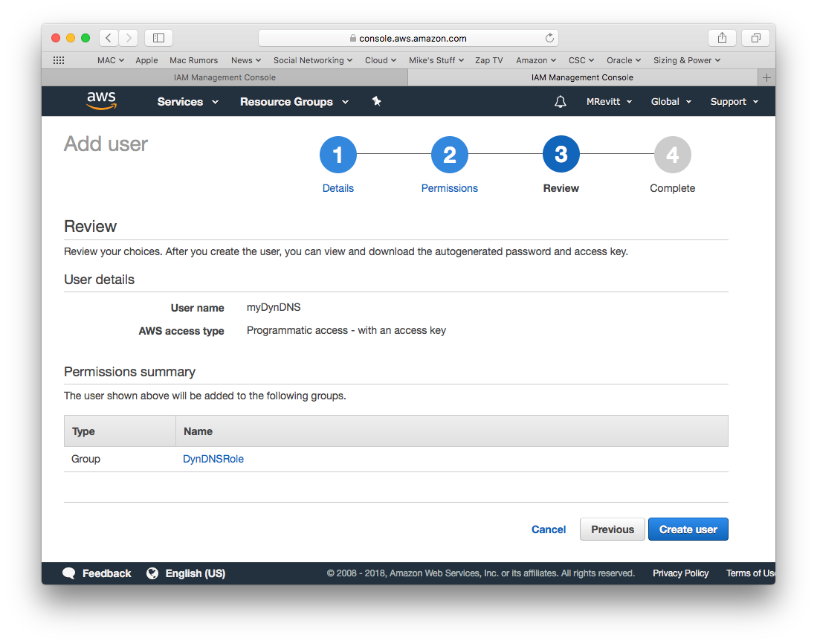Screen dimensions: 817x644
Task: Cancel adding the user
Action: tap(549, 529)
